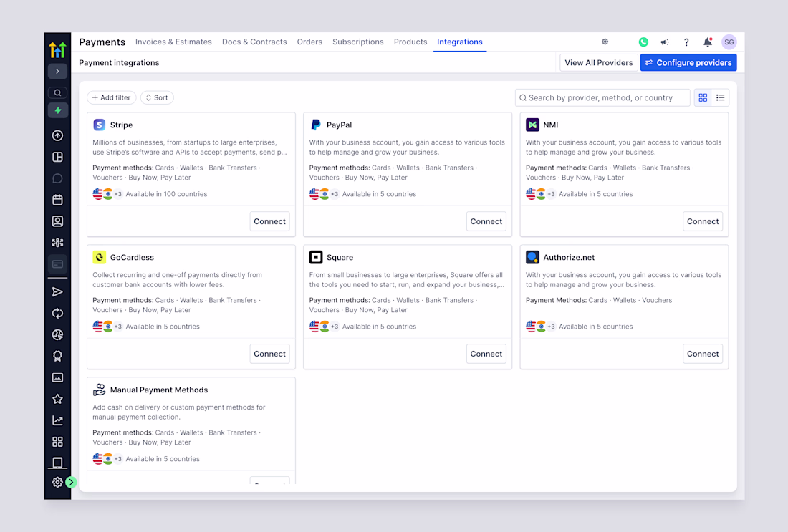Click the PayPal logo icon
Image resolution: width=788 pixels, height=532 pixels.
coord(316,125)
